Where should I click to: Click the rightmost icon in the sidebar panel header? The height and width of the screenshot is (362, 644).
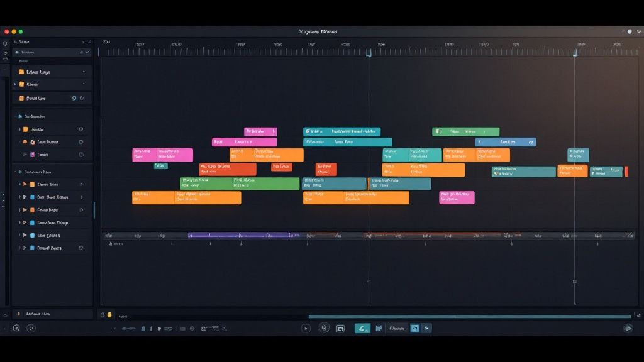point(90,42)
